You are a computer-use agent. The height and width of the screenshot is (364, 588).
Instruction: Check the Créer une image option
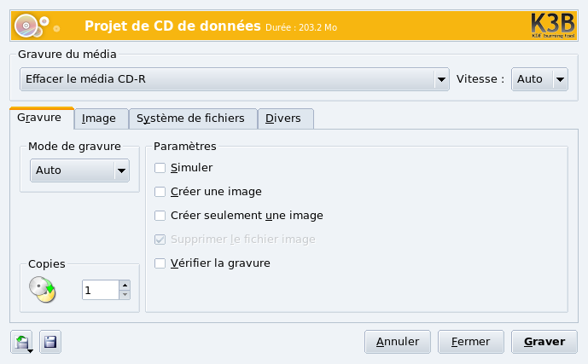click(160, 192)
